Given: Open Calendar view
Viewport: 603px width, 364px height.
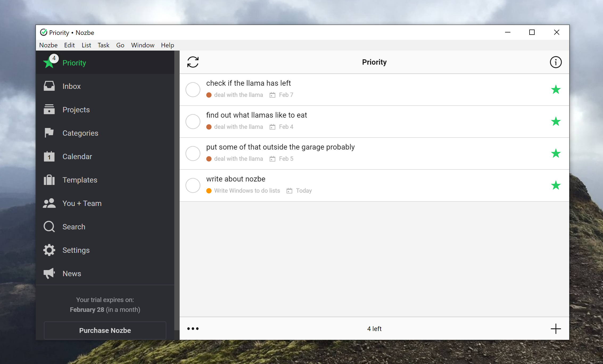Looking at the screenshot, I should [x=77, y=156].
